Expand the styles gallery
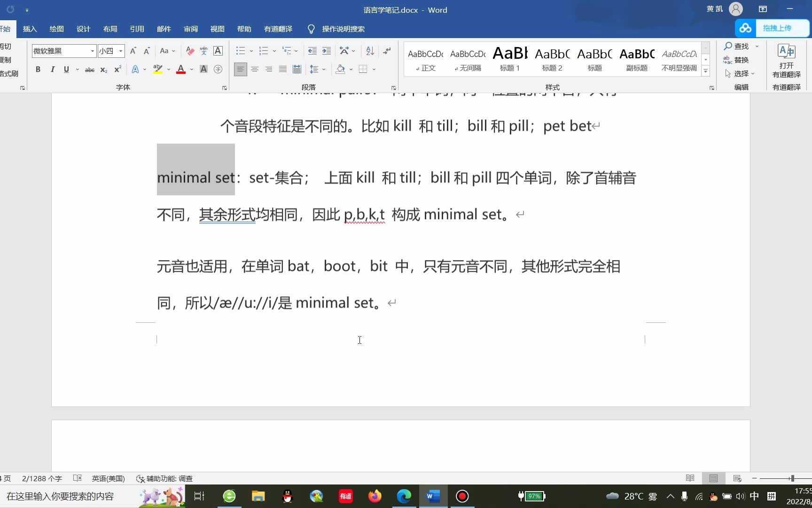The width and height of the screenshot is (812, 508). tap(705, 71)
